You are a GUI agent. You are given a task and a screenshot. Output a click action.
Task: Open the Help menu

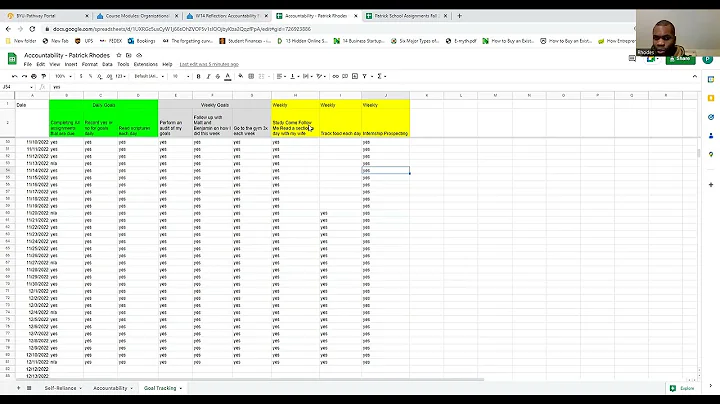click(x=167, y=64)
